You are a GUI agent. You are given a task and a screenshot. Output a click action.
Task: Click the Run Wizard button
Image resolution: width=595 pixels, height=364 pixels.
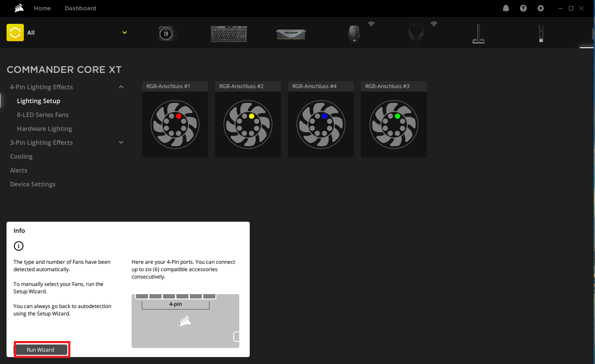41,350
